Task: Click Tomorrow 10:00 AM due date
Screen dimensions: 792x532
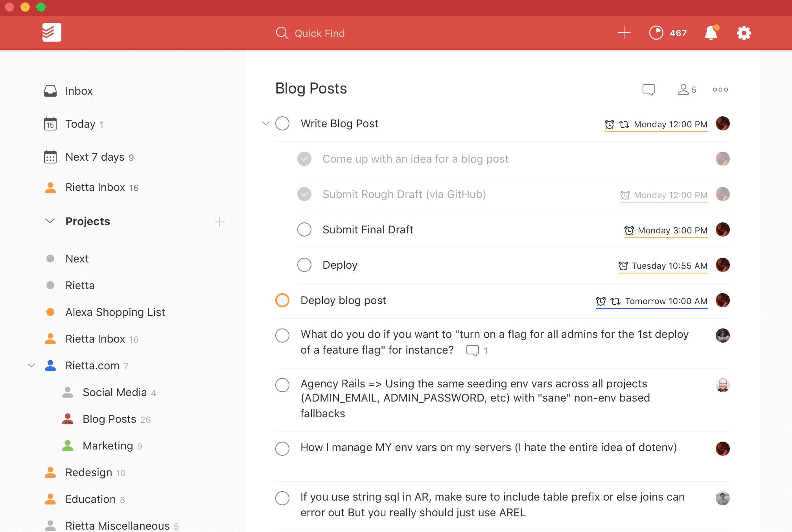Action: [666, 301]
